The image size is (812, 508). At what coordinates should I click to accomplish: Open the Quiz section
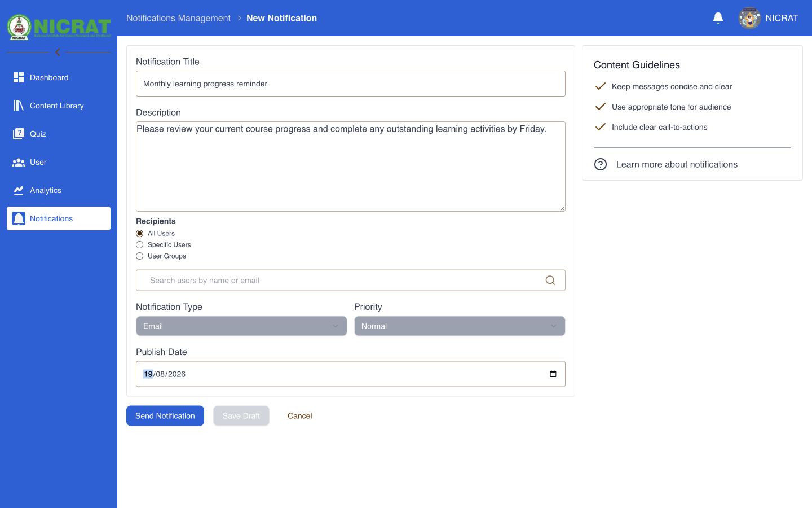(59, 134)
